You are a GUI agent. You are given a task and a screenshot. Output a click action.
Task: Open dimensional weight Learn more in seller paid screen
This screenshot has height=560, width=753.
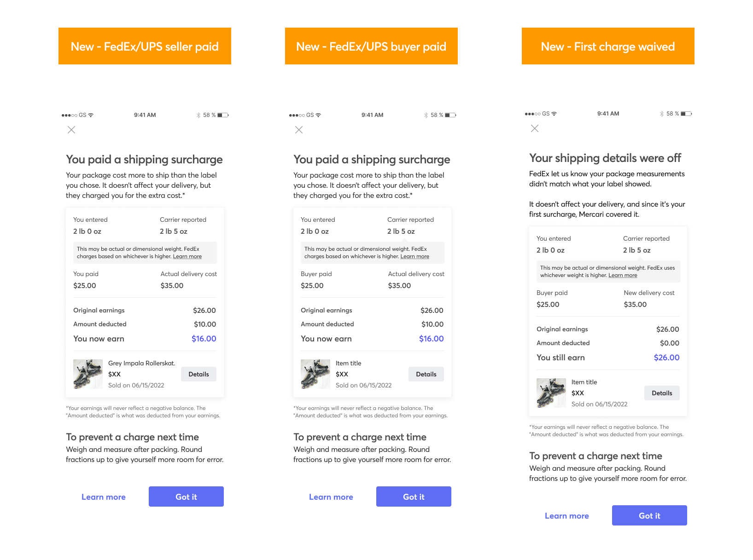coord(187,257)
